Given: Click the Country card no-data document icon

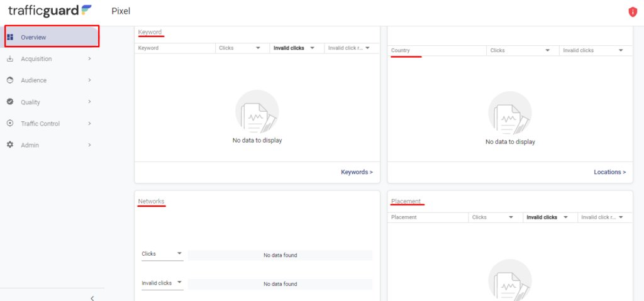Looking at the screenshot, I should [510, 113].
